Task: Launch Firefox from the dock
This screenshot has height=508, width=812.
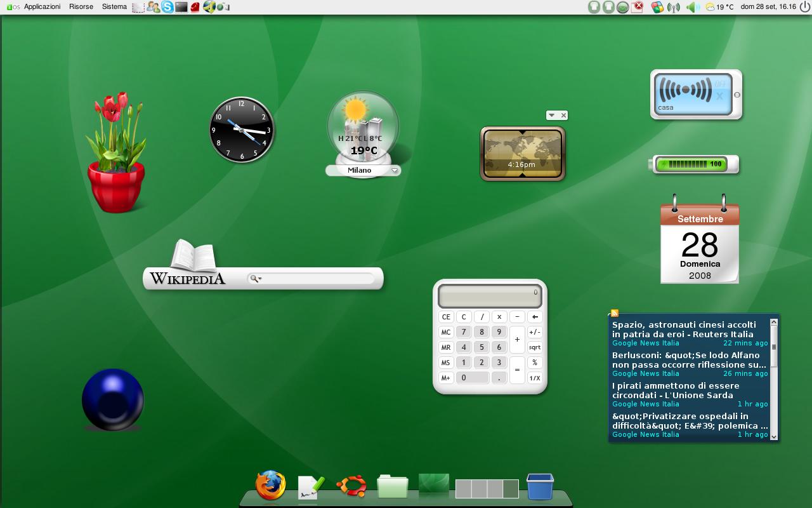Action: [x=271, y=486]
